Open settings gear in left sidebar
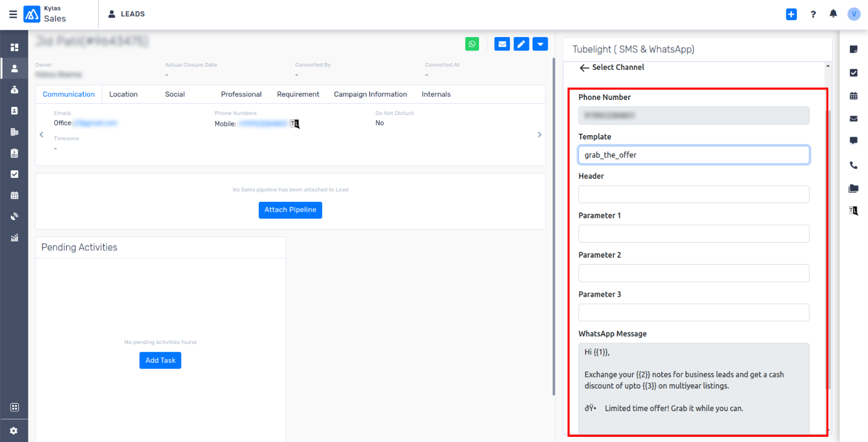Image resolution: width=868 pixels, height=442 pixels. point(14,431)
